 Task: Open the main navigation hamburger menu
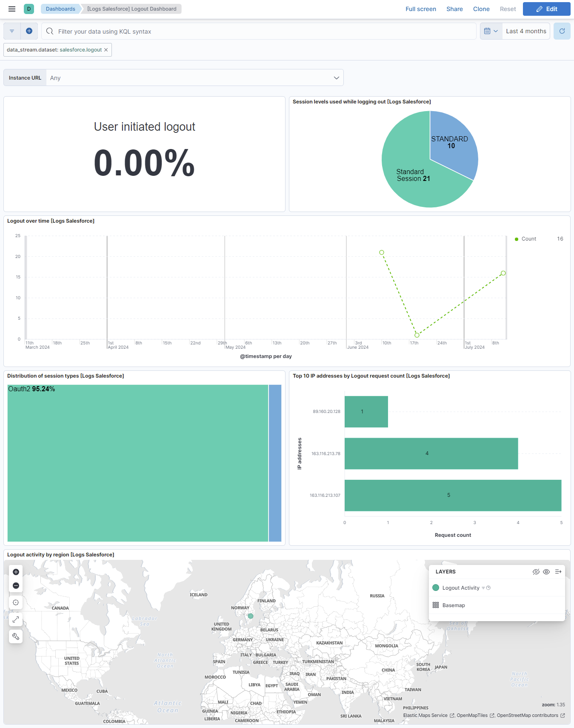pos(12,9)
